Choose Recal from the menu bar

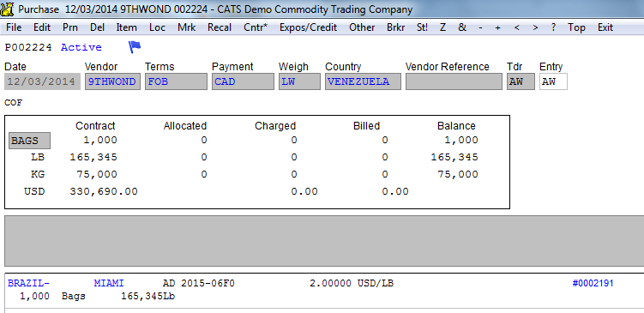click(x=220, y=27)
